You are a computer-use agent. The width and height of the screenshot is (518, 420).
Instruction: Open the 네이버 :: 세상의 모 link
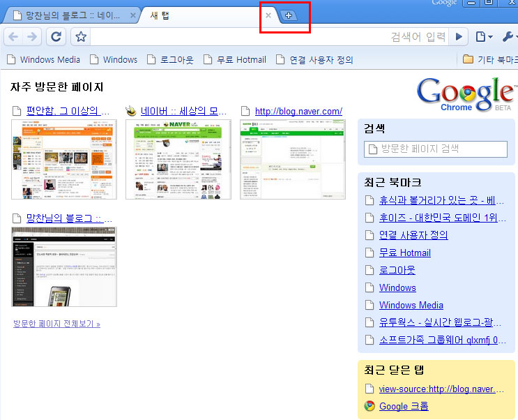183,111
